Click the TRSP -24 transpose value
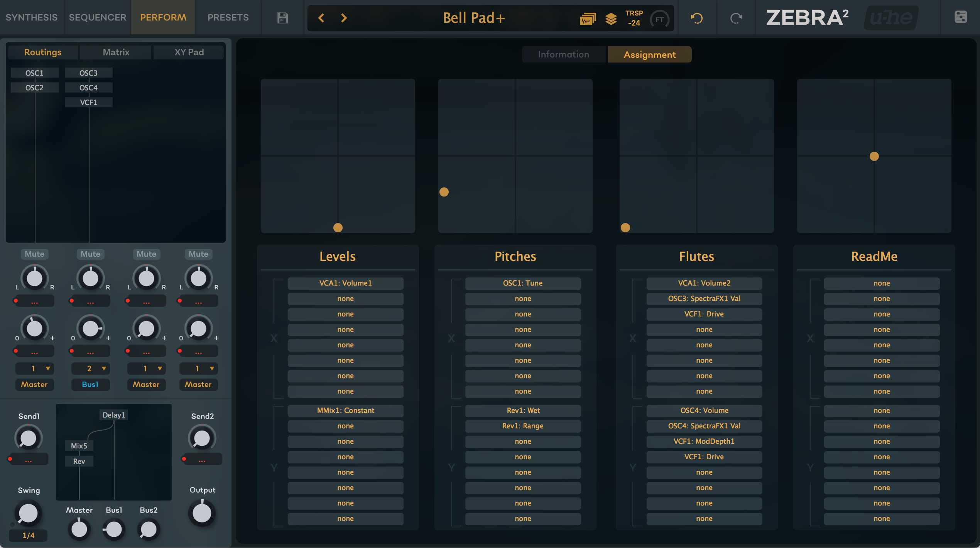980x548 pixels. coord(634,18)
